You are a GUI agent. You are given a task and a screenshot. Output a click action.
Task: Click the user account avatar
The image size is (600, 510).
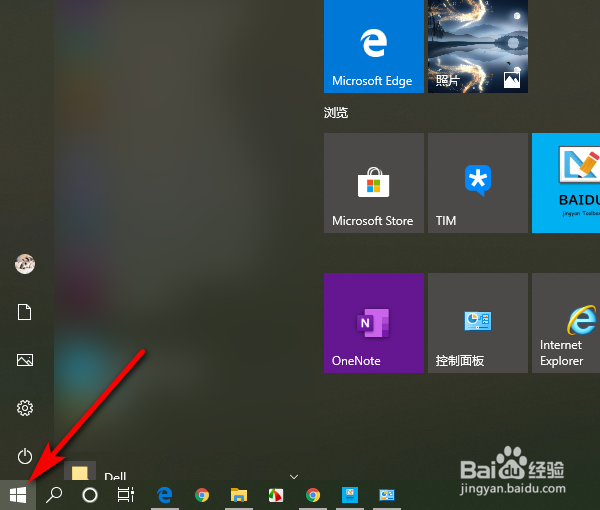(25, 264)
